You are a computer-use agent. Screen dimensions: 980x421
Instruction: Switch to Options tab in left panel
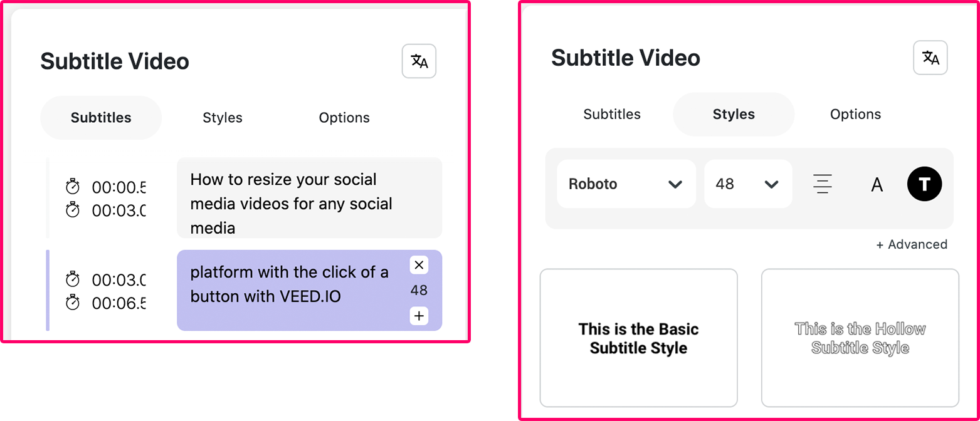[x=344, y=118]
